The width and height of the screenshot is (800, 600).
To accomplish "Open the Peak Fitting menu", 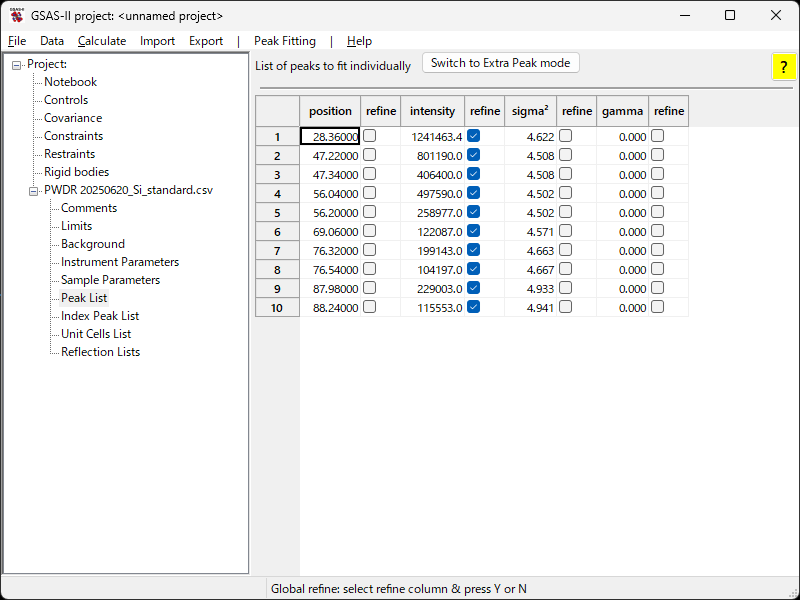I will (284, 41).
